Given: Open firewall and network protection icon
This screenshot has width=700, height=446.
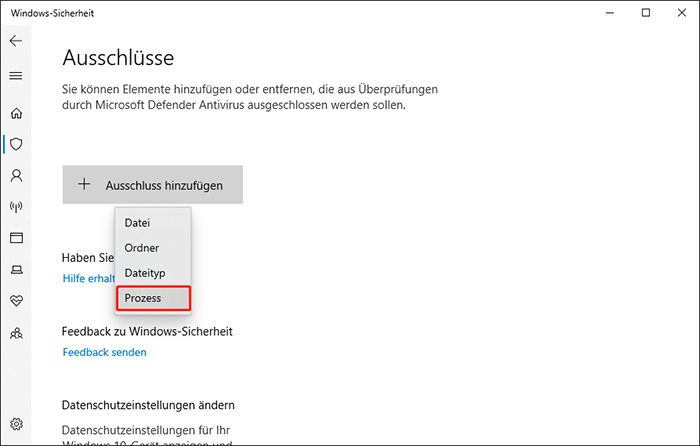Looking at the screenshot, I should (x=16, y=207).
